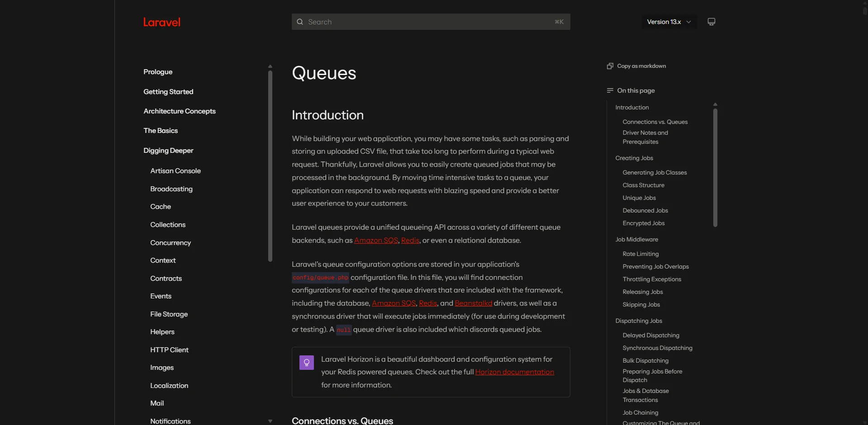868x425 pixels.
Task: Jump to Synchronous Dispatching section
Action: pyautogui.click(x=657, y=348)
